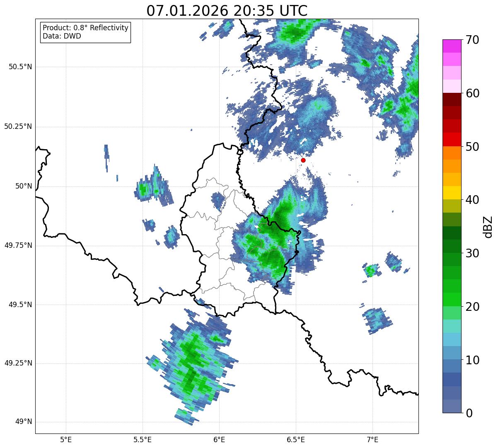Click the 50 tick label on colorbar

(472, 147)
